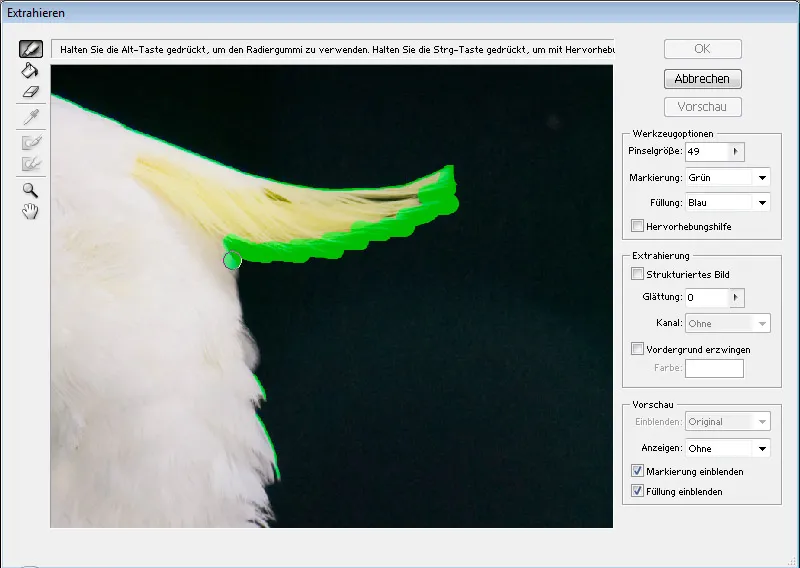This screenshot has height=568, width=800.
Task: Open the Füllung color dropdown
Action: (x=728, y=203)
